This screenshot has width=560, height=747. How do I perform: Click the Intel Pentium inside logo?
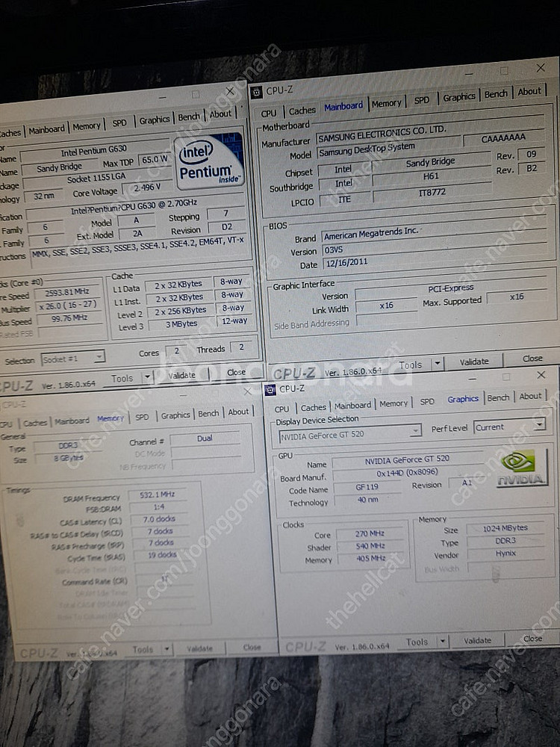click(210, 162)
